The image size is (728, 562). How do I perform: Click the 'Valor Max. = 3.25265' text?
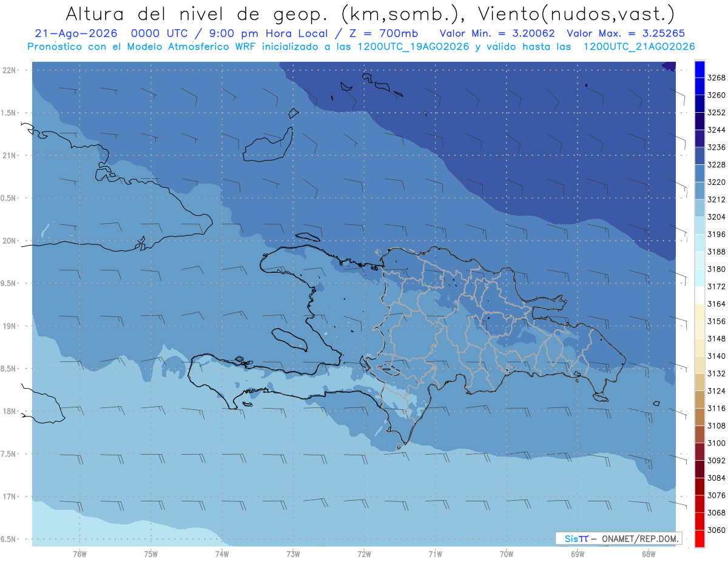coord(627,34)
